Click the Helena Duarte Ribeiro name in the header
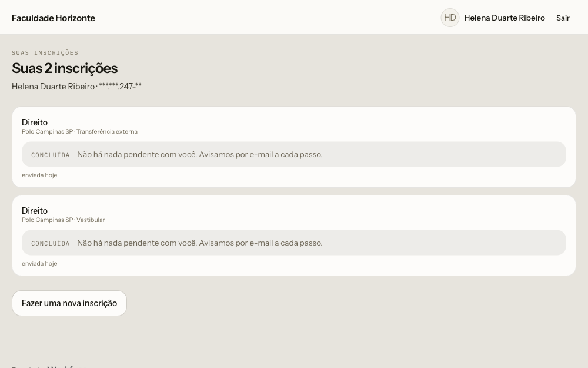This screenshot has width=588, height=368. pos(505,18)
